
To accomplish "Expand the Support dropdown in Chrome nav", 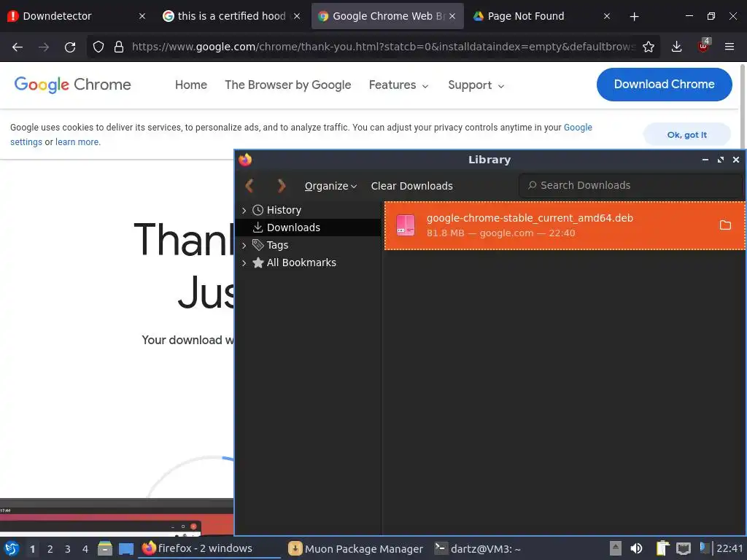I will [x=476, y=85].
